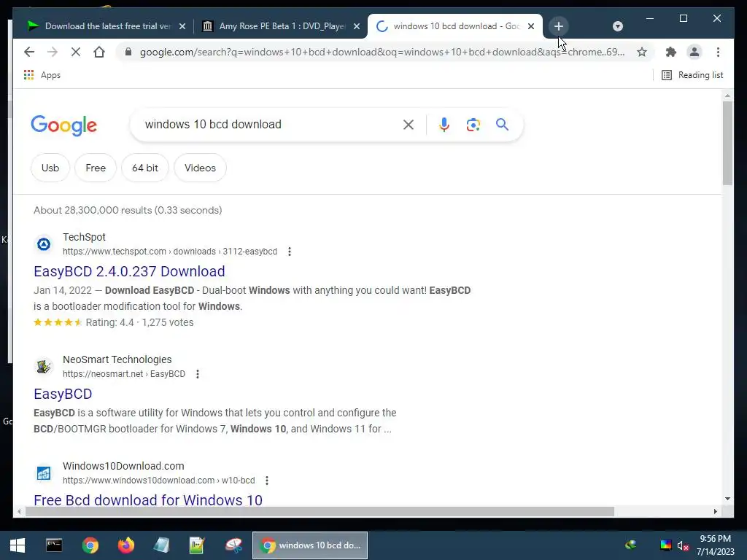Open more options for Windows10Download result
The image size is (747, 560).
click(267, 481)
